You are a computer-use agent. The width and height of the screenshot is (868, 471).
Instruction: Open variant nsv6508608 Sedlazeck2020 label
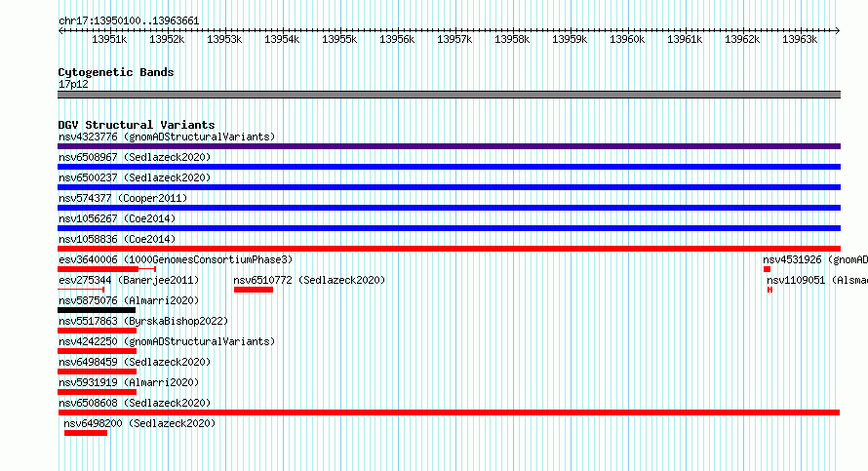click(135, 403)
